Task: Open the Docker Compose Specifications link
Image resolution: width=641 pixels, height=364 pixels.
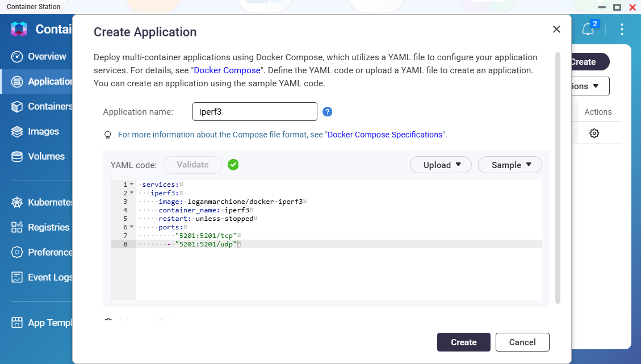Action: (x=385, y=135)
